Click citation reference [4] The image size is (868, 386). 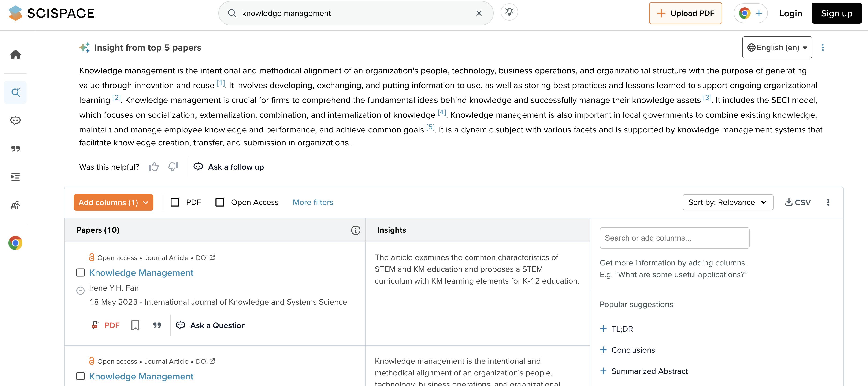point(442,113)
